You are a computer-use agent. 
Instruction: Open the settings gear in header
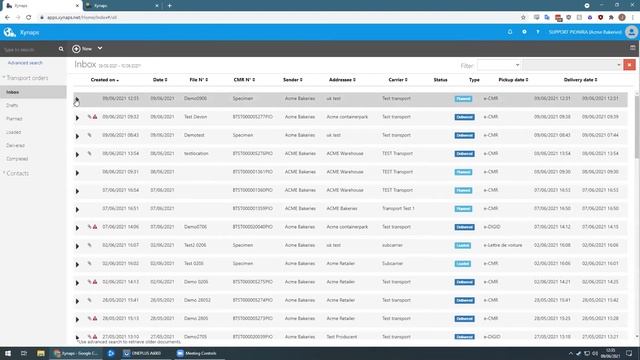pos(524,32)
